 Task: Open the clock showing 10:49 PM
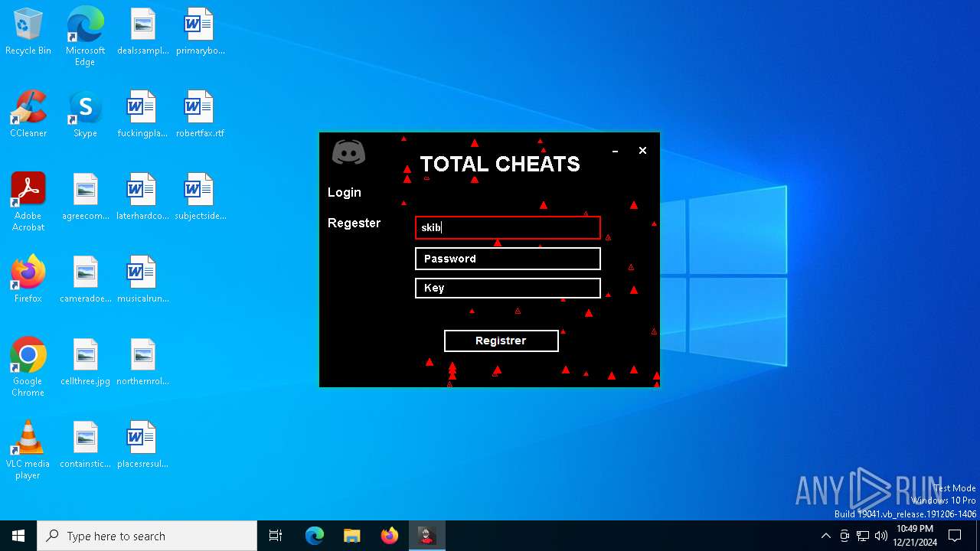[x=915, y=536]
